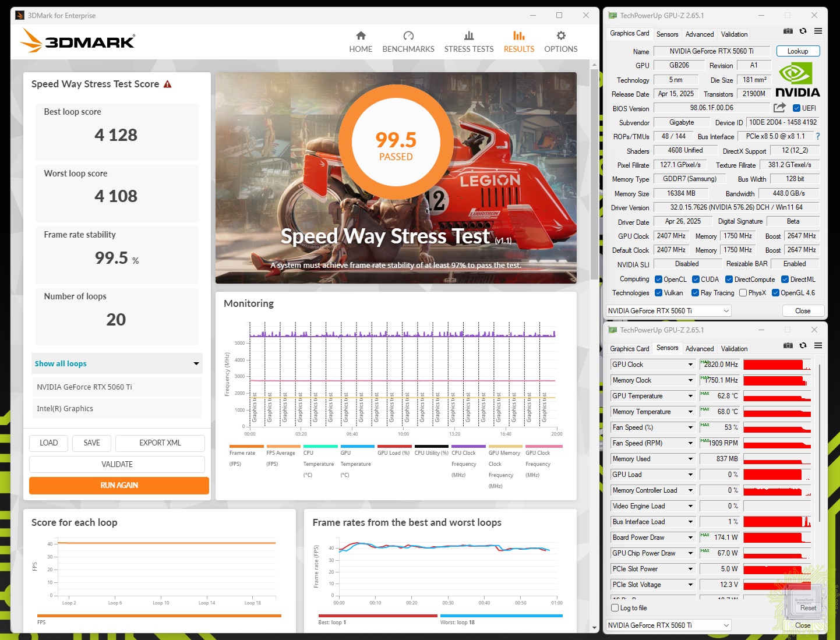Click the GPU-Z title bar icon in Sensors window
The height and width of the screenshot is (640, 840).
(x=612, y=330)
